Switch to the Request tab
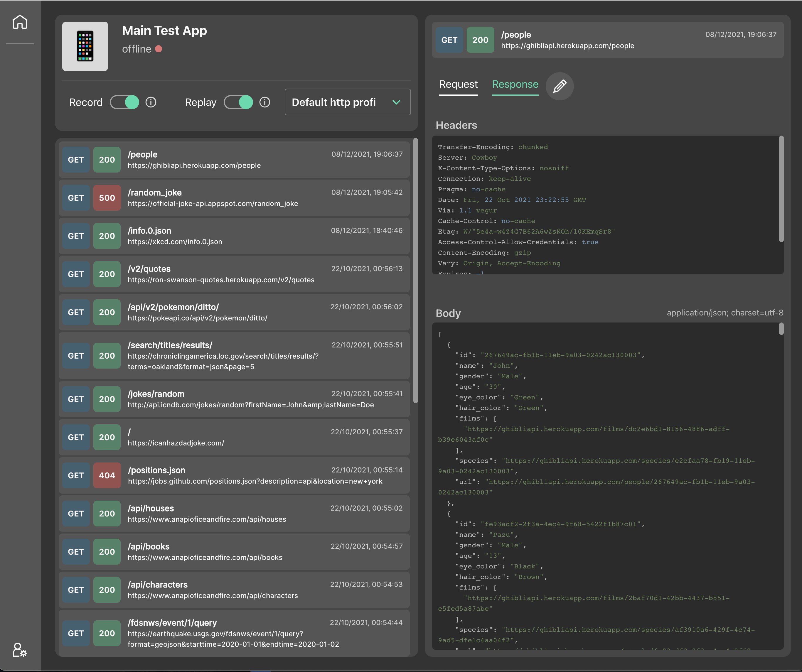Viewport: 802px width, 672px height. pos(458,85)
